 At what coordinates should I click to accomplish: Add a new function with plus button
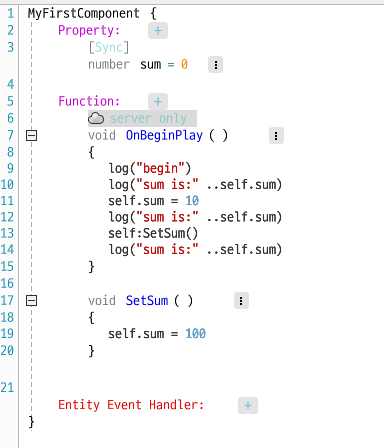pos(158,101)
